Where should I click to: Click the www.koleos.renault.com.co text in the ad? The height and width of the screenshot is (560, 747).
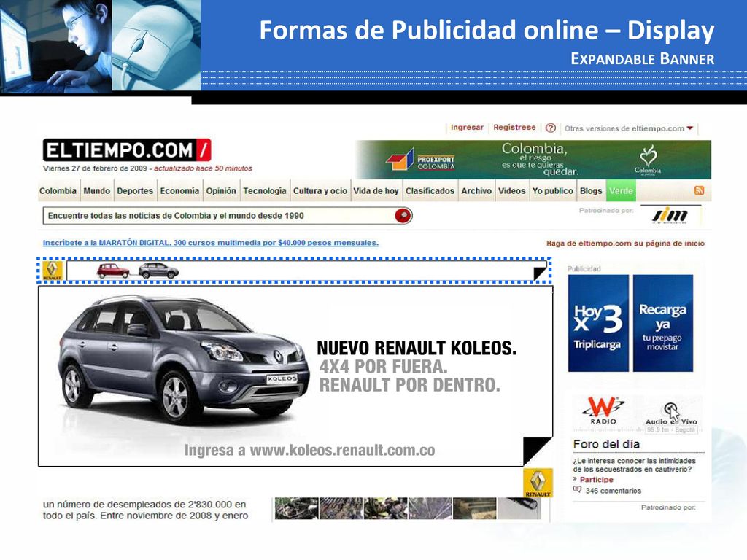pos(342,451)
